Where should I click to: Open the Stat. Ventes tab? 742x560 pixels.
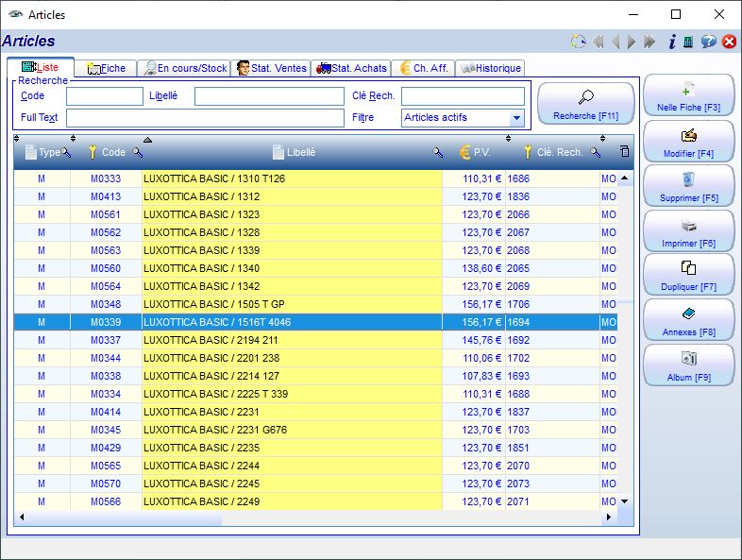click(x=271, y=68)
